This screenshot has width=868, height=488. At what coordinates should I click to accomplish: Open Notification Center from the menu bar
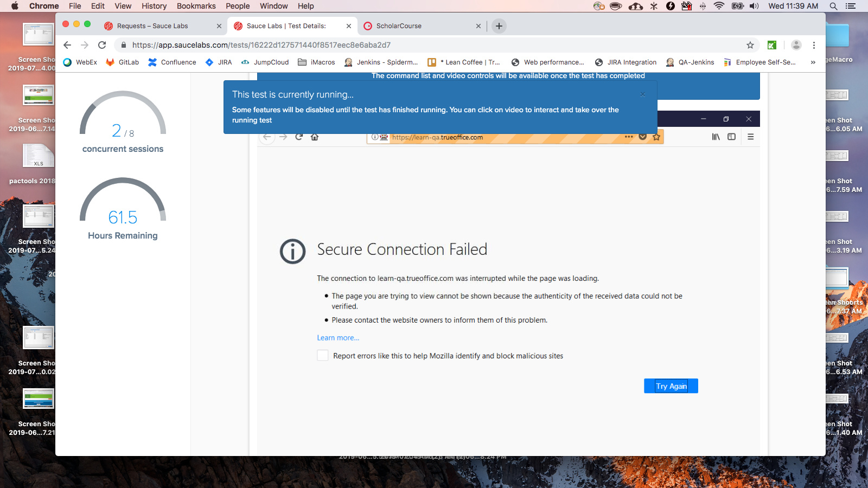coord(851,6)
